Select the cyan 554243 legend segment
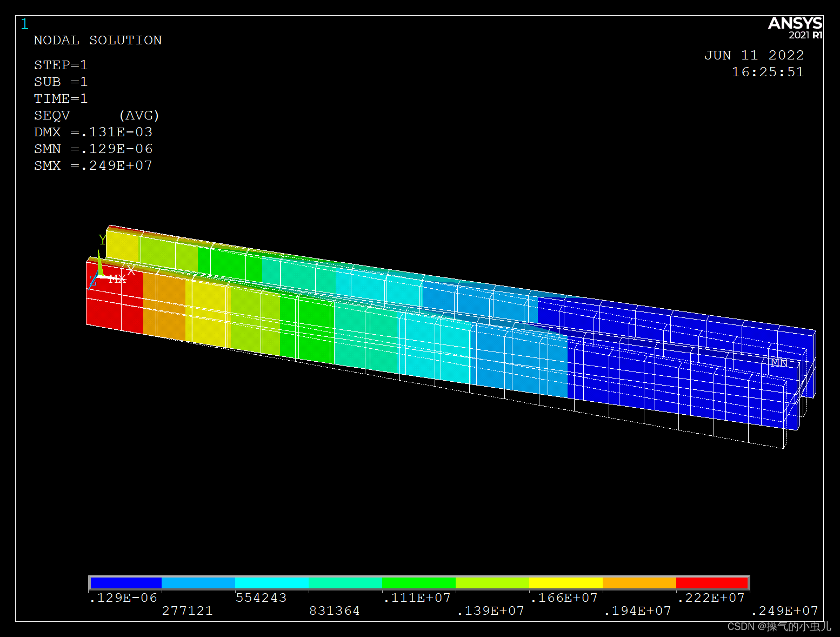 pyautogui.click(x=271, y=582)
